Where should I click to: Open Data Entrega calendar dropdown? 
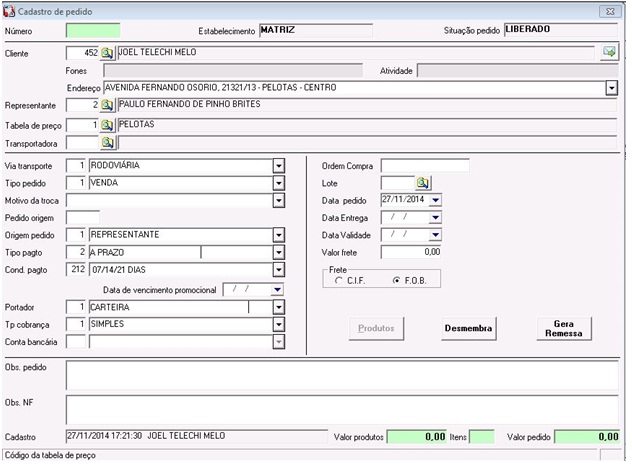[x=435, y=218]
